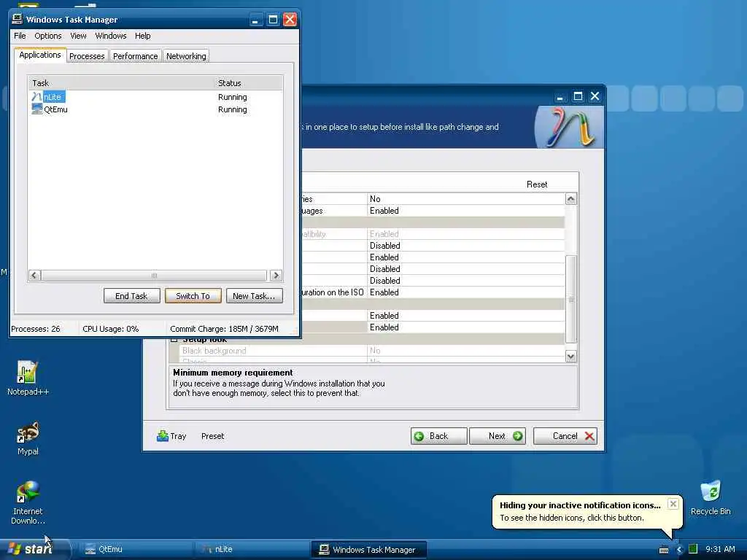Sort by the Status column header

click(248, 83)
